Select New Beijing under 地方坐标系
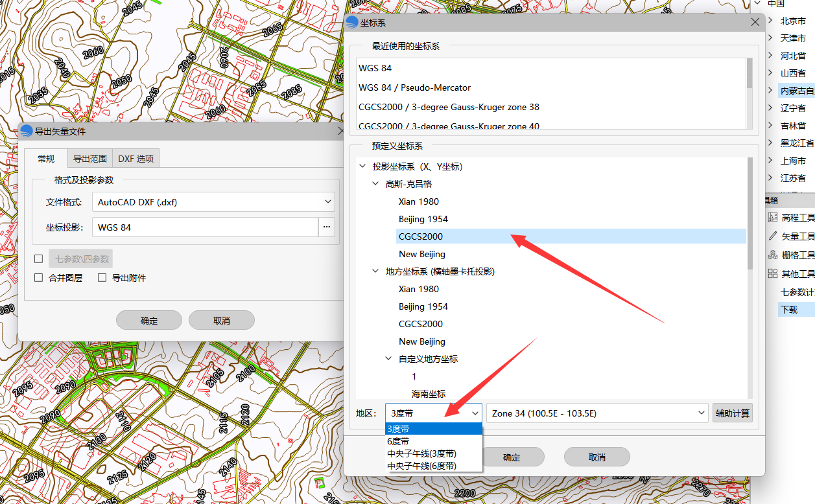 coord(422,341)
